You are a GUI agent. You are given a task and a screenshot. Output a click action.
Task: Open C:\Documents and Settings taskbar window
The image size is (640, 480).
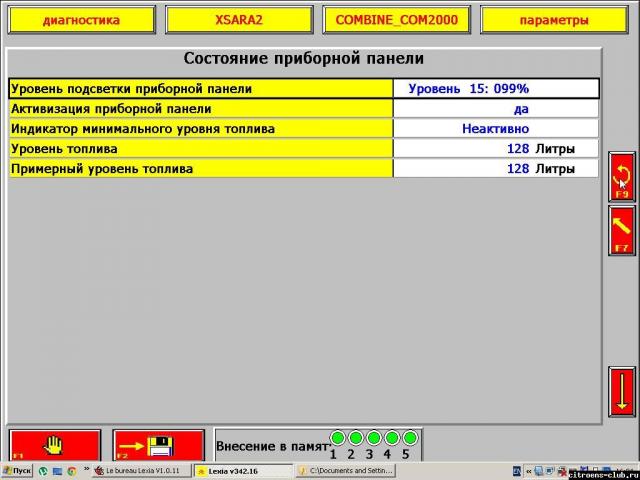[x=346, y=470]
